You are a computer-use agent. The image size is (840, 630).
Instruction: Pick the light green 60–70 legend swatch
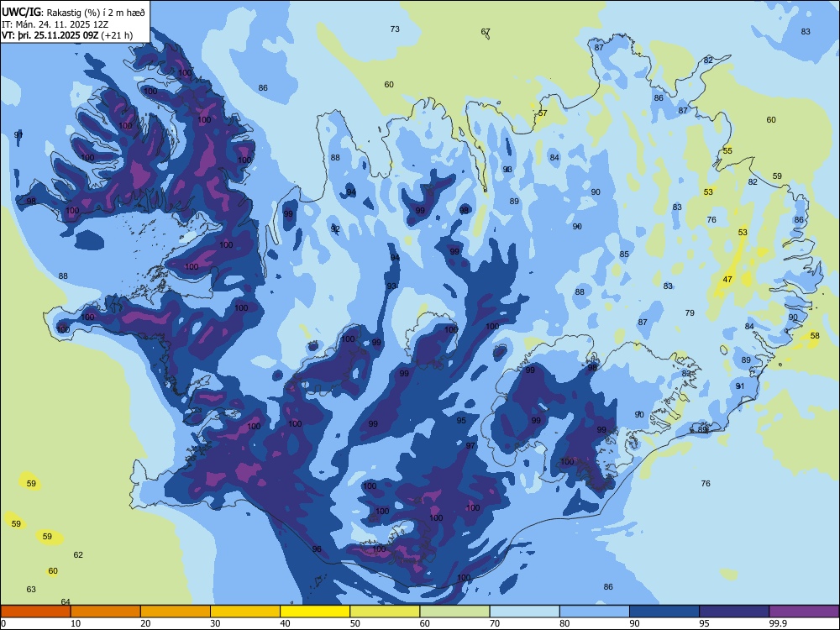point(454,612)
